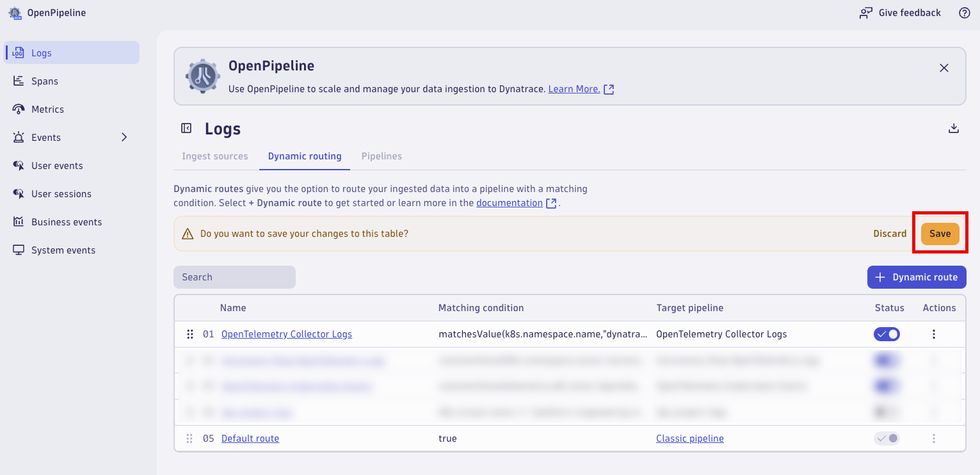Download the logs configuration
The height and width of the screenshot is (475, 980).
tap(954, 129)
